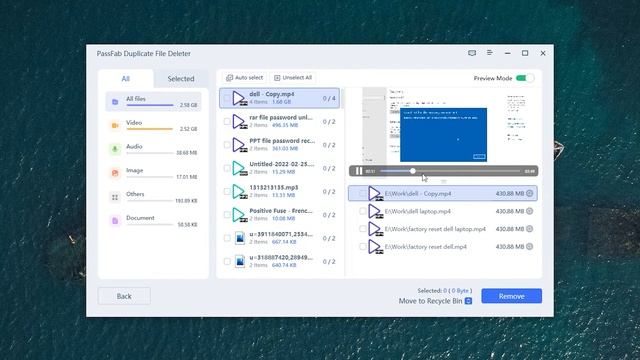The image size is (640, 360).
Task: Check the PPT file password group checkbox
Action: click(x=227, y=145)
